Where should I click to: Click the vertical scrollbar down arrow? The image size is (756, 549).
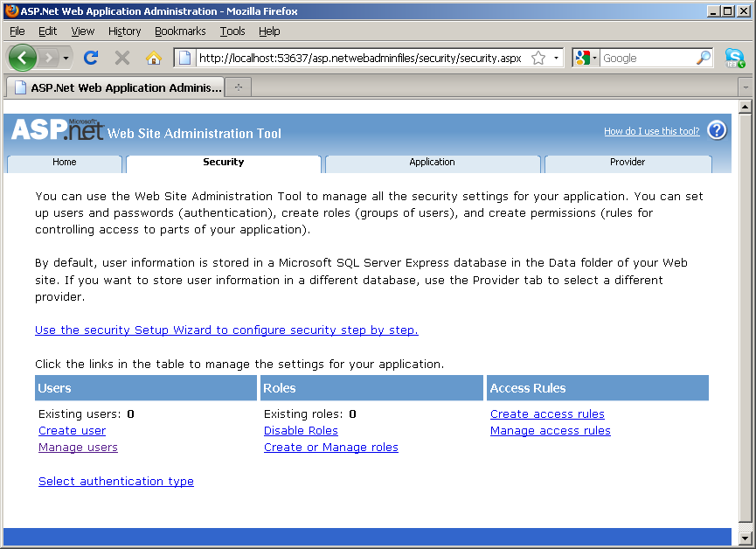click(x=745, y=538)
